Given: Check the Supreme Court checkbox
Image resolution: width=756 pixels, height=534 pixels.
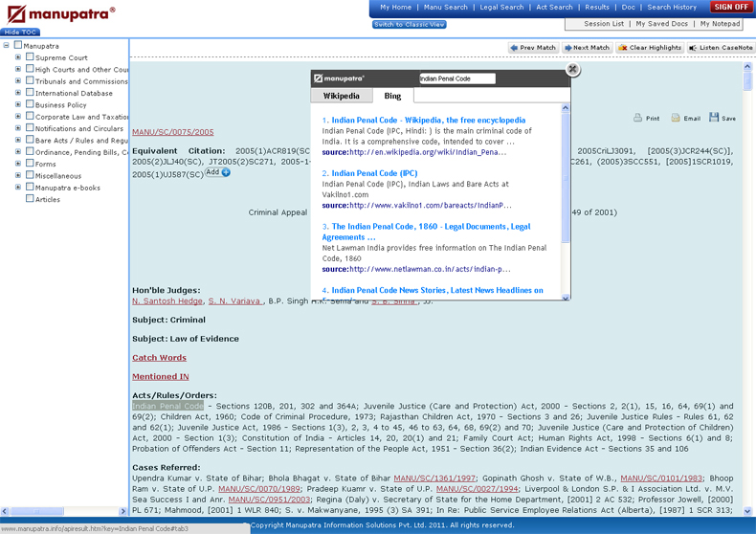Looking at the screenshot, I should coord(30,56).
